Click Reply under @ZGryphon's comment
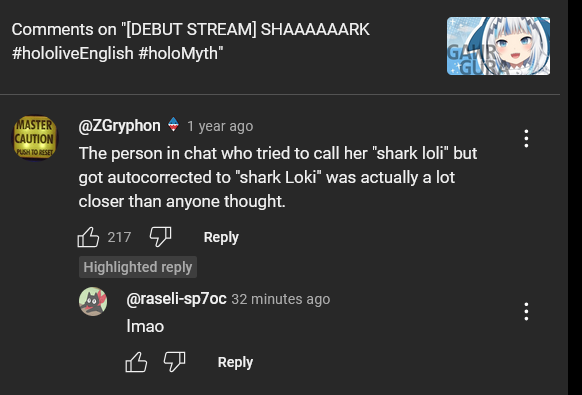This screenshot has width=582, height=395. click(221, 237)
